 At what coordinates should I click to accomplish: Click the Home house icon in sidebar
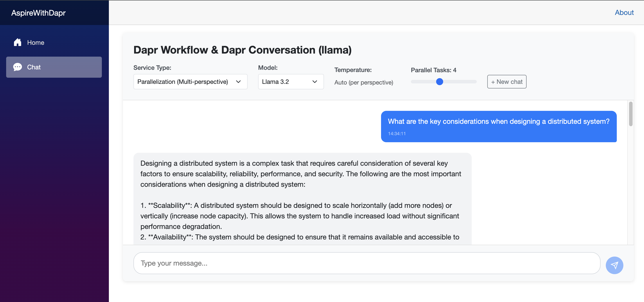[x=18, y=42]
